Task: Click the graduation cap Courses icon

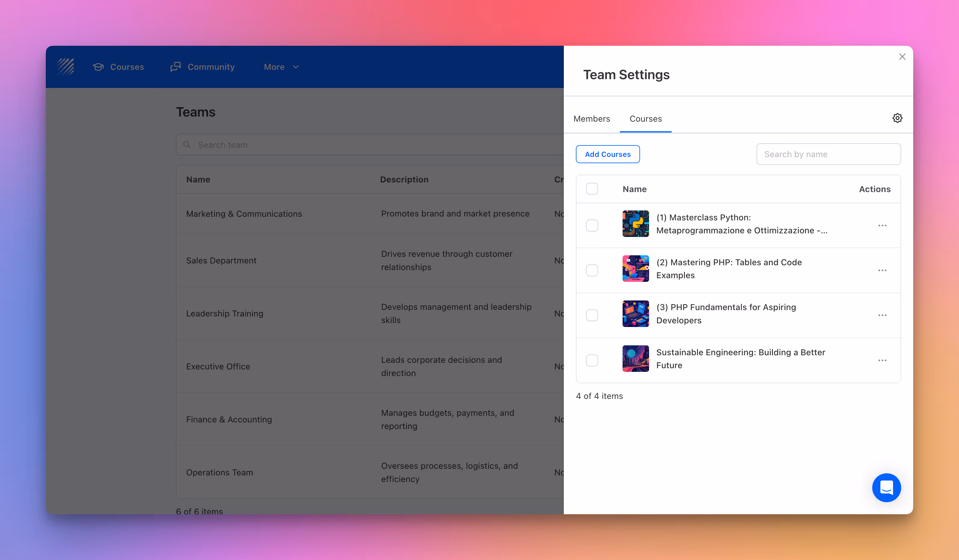Action: pyautogui.click(x=98, y=67)
